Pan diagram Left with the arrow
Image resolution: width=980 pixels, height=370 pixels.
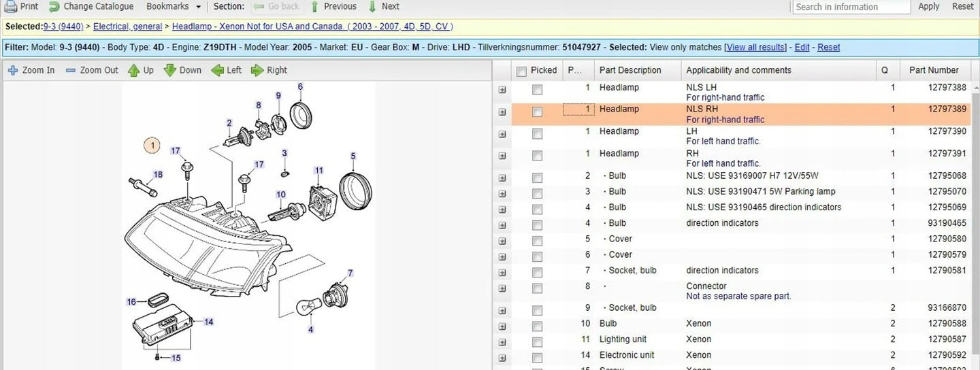click(217, 70)
